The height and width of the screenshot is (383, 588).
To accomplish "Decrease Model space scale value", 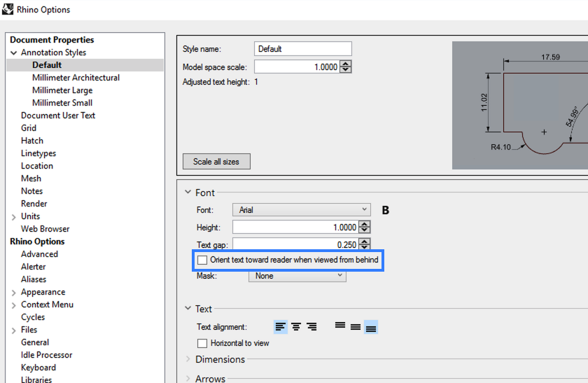I will [x=346, y=70].
